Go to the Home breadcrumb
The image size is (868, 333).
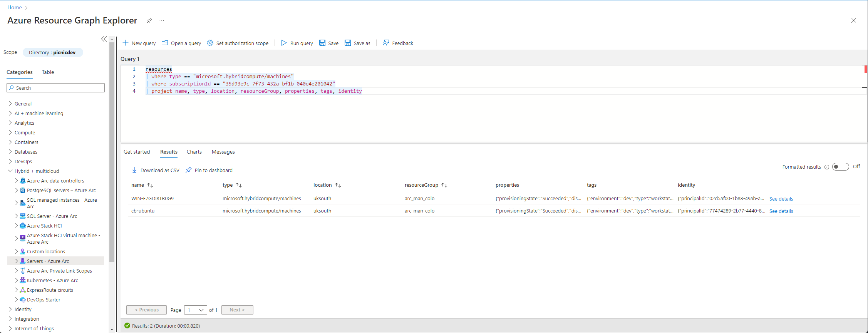click(x=15, y=7)
